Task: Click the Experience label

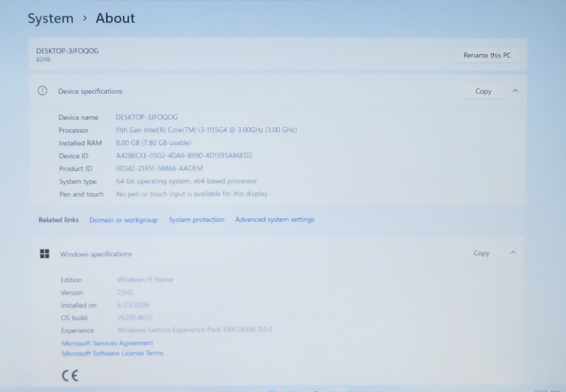Action: point(77,330)
